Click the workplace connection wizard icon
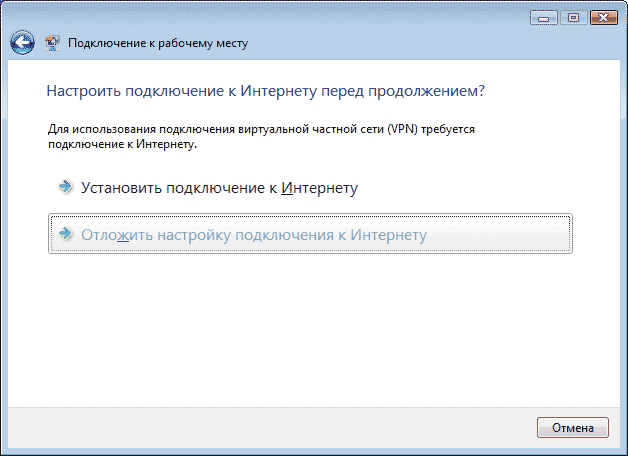 [x=52, y=43]
